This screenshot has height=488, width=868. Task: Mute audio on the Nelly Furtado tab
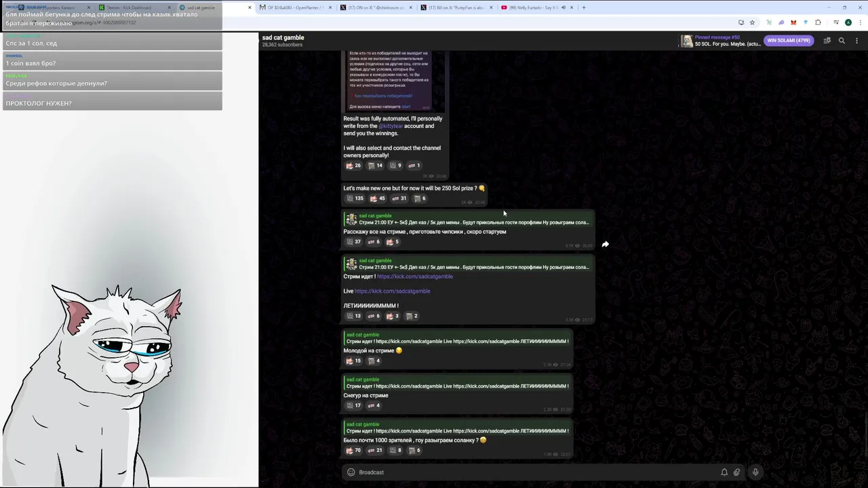(x=564, y=7)
